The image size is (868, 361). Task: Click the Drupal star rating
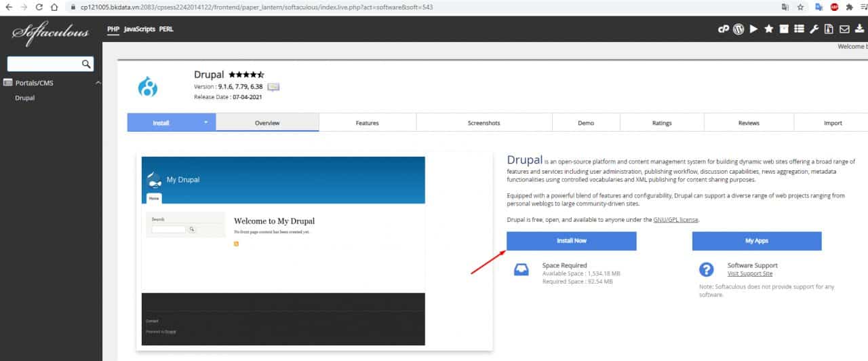pyautogui.click(x=246, y=75)
